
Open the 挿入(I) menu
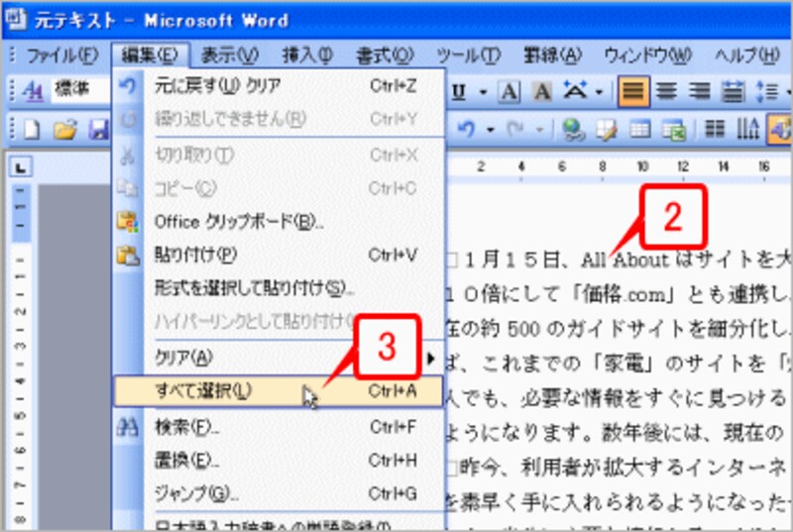pos(307,54)
